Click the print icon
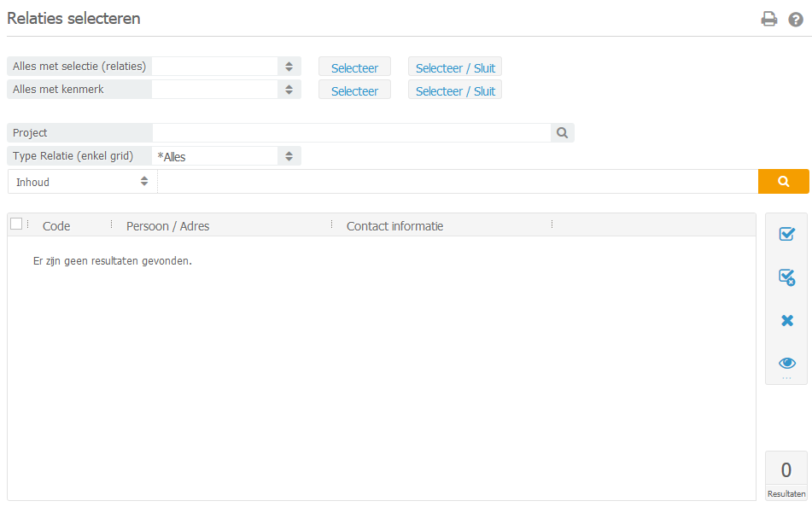The width and height of the screenshot is (812, 507). pyautogui.click(x=769, y=19)
